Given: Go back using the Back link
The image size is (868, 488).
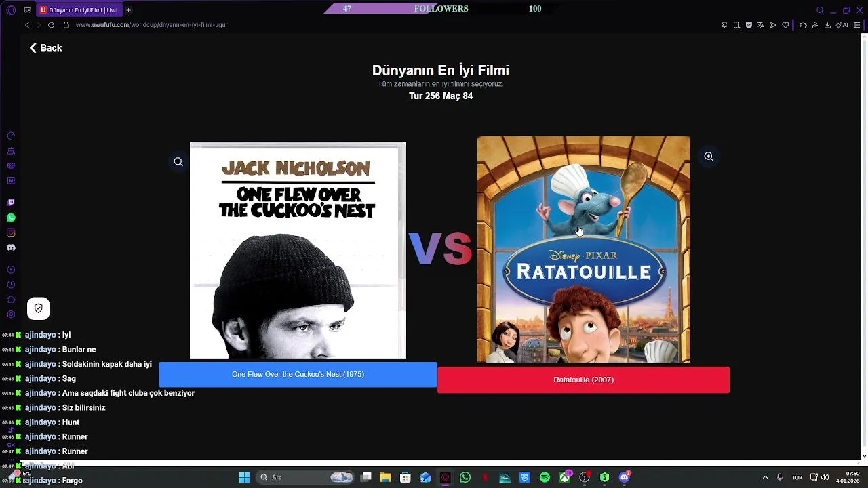Looking at the screenshot, I should point(45,48).
